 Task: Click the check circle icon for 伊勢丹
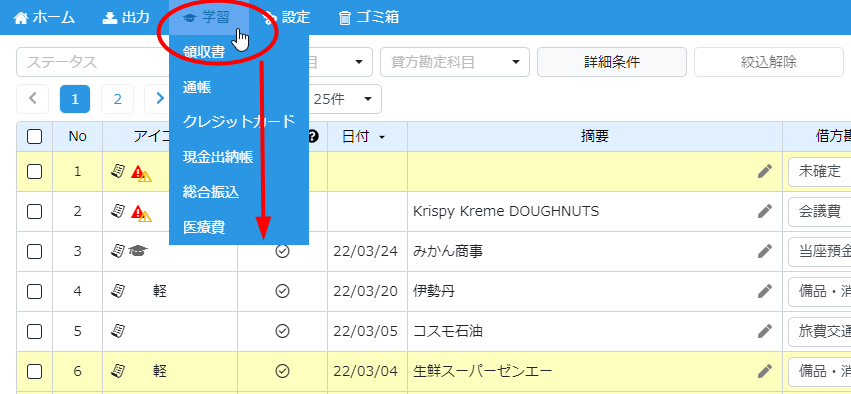282,291
